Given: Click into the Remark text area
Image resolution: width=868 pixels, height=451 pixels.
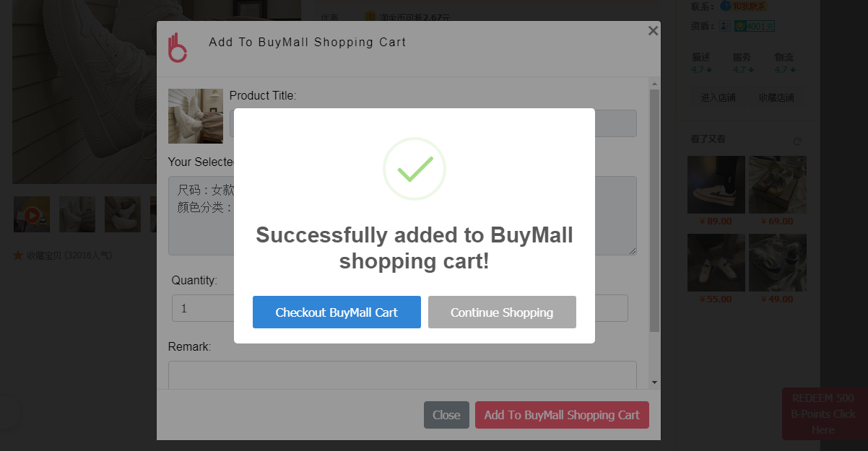Looking at the screenshot, I should pyautogui.click(x=402, y=375).
